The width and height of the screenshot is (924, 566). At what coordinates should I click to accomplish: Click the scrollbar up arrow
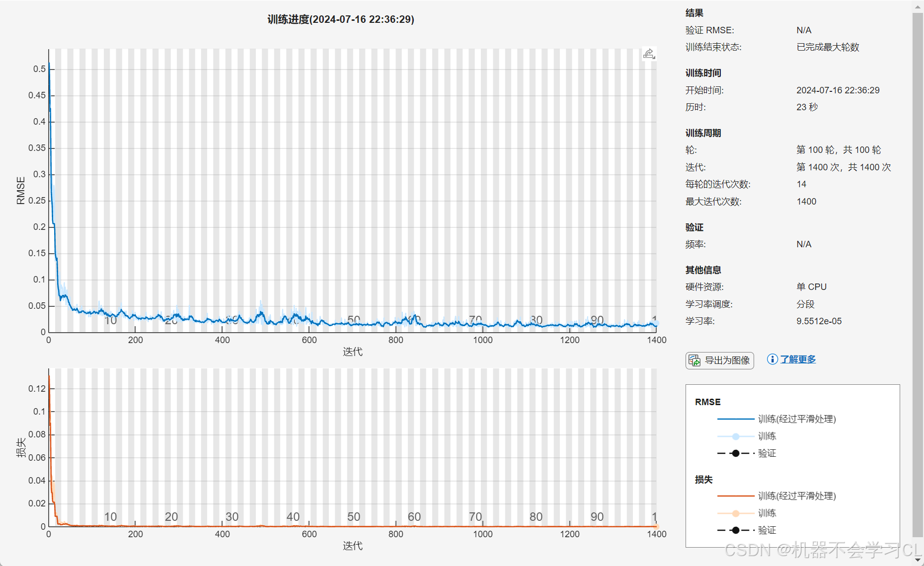[x=918, y=7]
